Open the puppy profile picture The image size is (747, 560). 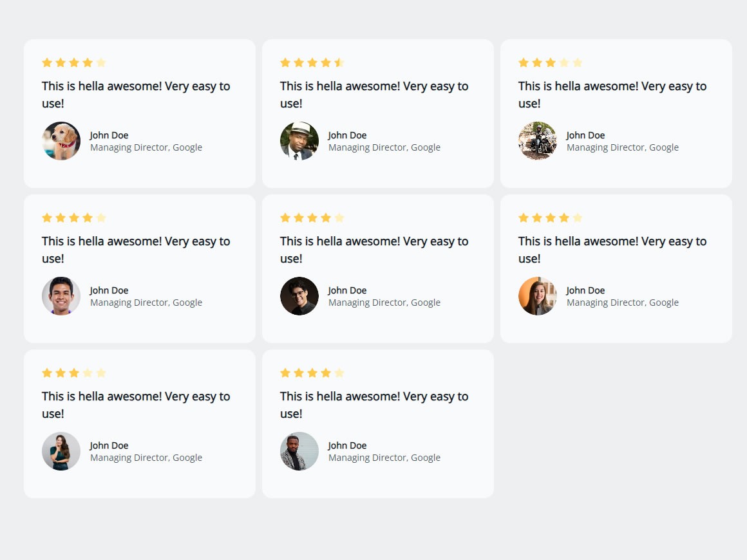pyautogui.click(x=61, y=141)
